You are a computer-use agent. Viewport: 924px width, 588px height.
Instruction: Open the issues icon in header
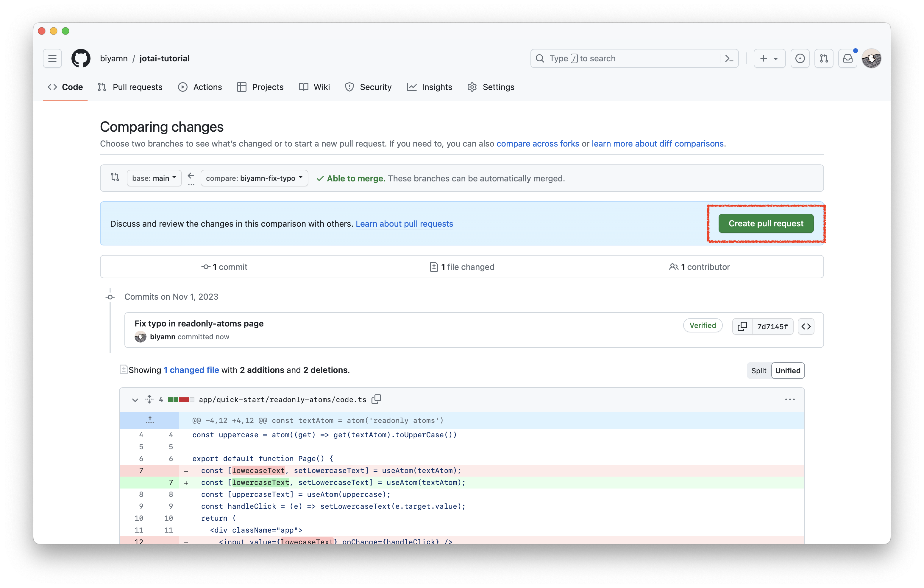[x=800, y=58]
